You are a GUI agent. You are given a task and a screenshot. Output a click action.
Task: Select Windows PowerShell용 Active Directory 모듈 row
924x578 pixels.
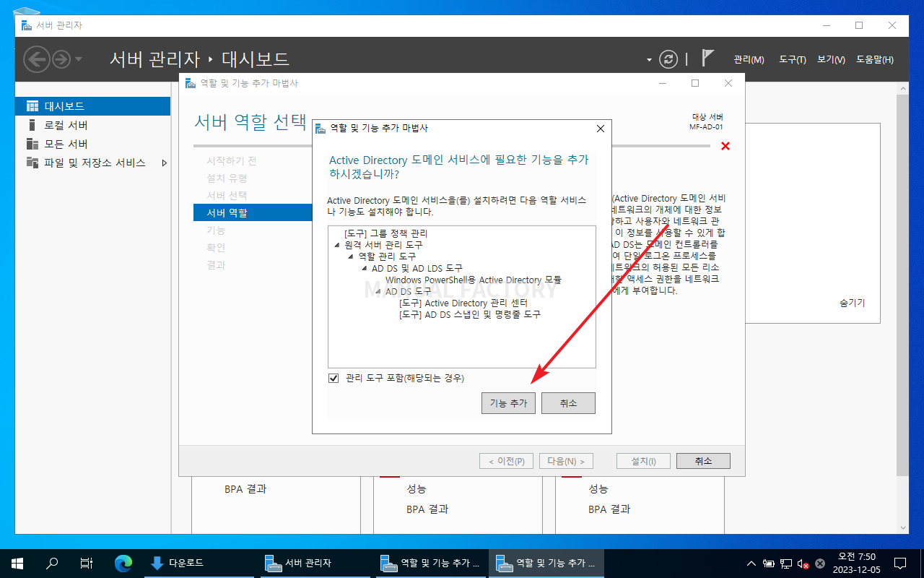point(474,280)
